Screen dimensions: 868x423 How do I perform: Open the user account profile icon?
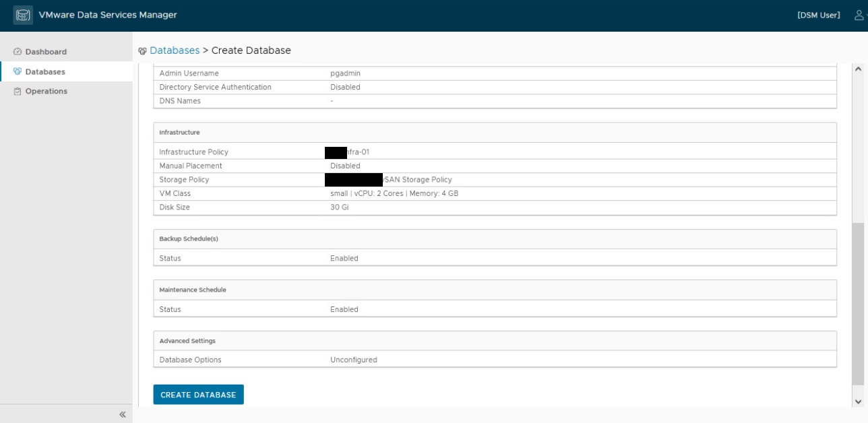(858, 15)
